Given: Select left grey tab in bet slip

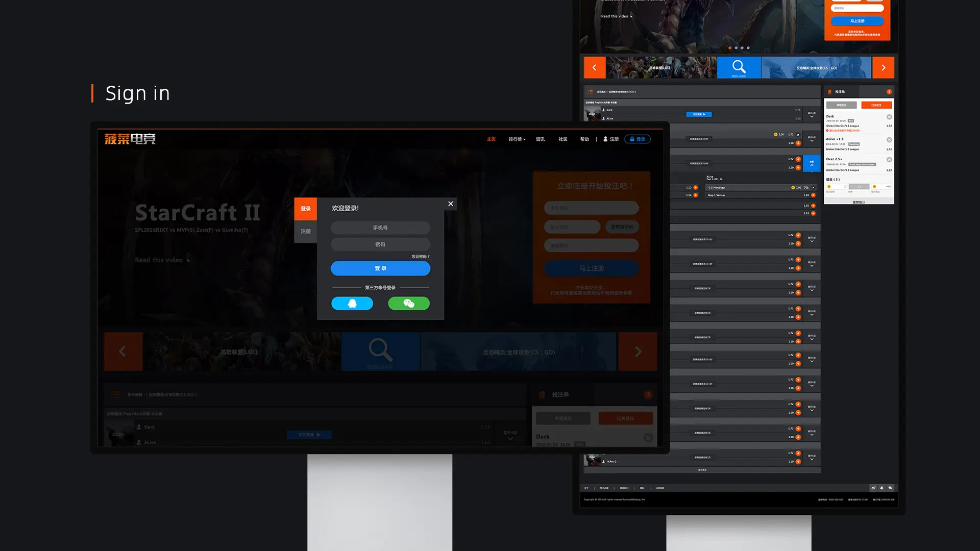Looking at the screenshot, I should (x=841, y=105).
